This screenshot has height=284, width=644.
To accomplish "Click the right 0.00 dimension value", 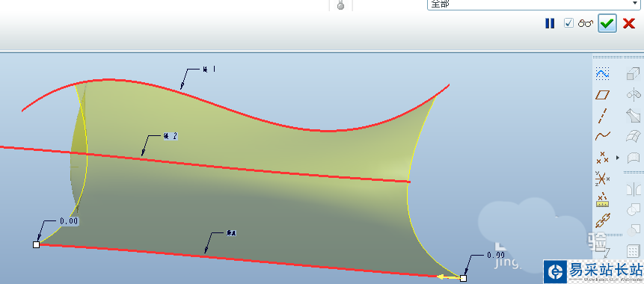I will [x=496, y=255].
